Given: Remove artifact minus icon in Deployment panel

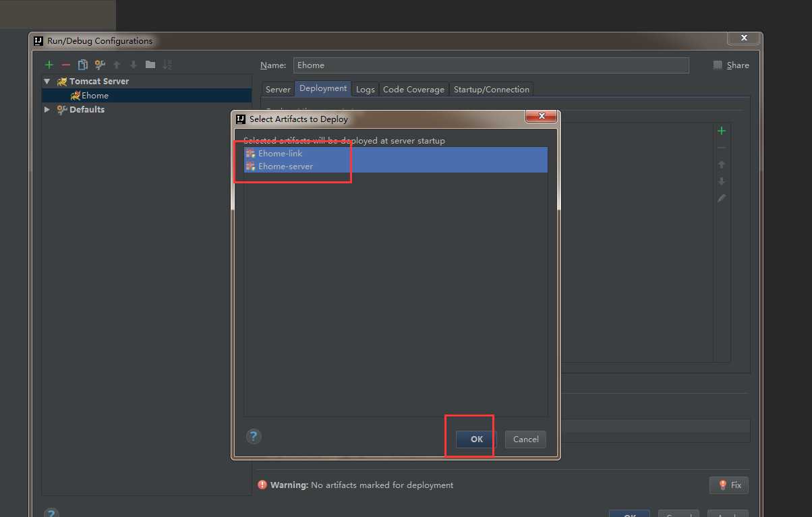Looking at the screenshot, I should (722, 148).
